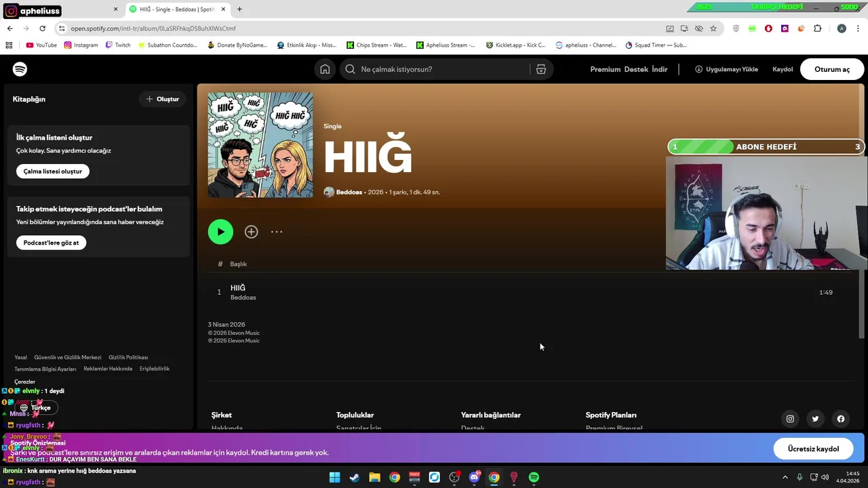Switch to the apheliuss browser tab

pyautogui.click(x=61, y=9)
